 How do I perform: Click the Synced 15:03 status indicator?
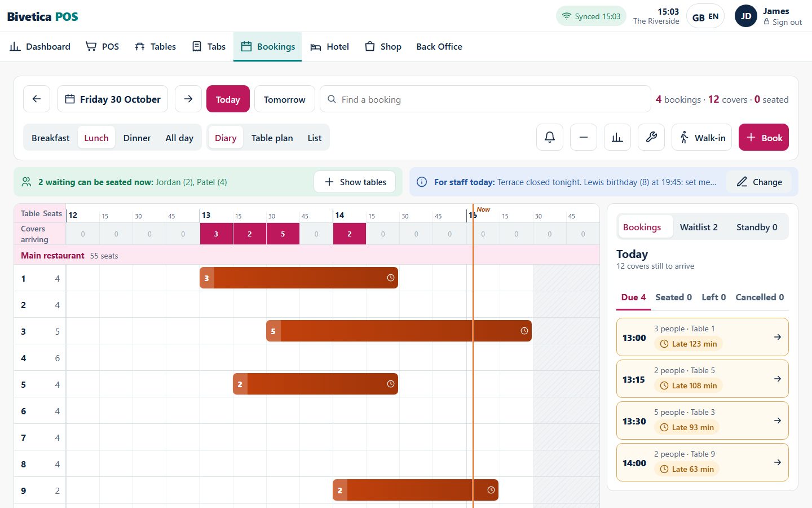click(x=591, y=16)
